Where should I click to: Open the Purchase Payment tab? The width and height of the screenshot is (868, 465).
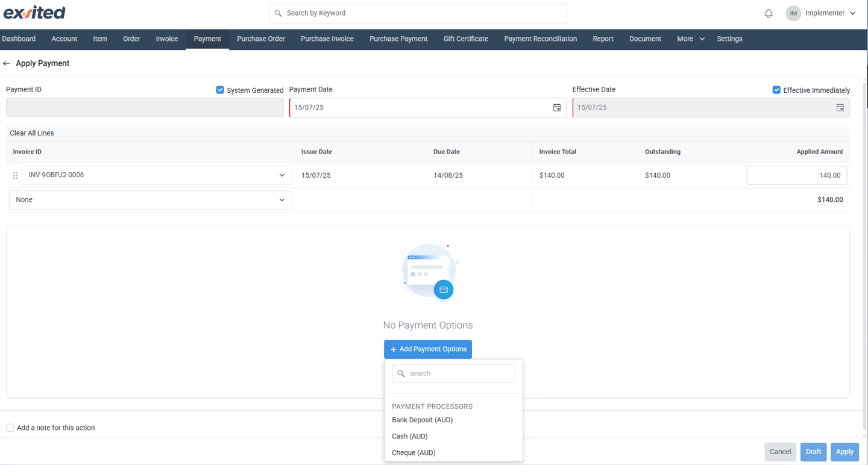click(x=398, y=39)
